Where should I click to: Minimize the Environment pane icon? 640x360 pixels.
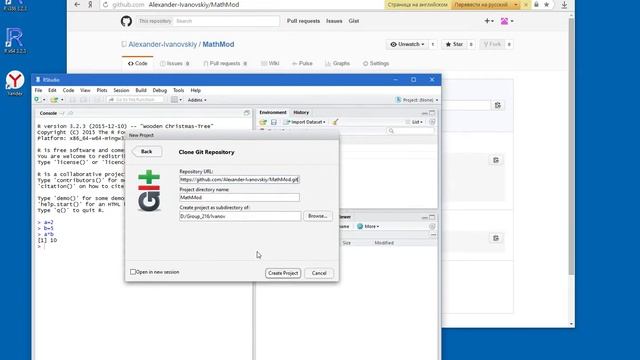tap(424, 113)
